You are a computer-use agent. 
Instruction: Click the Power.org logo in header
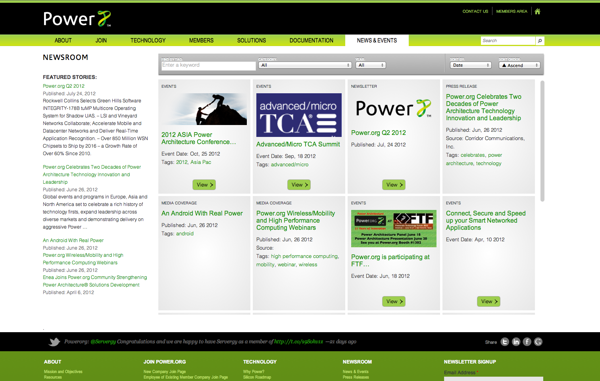click(x=77, y=19)
